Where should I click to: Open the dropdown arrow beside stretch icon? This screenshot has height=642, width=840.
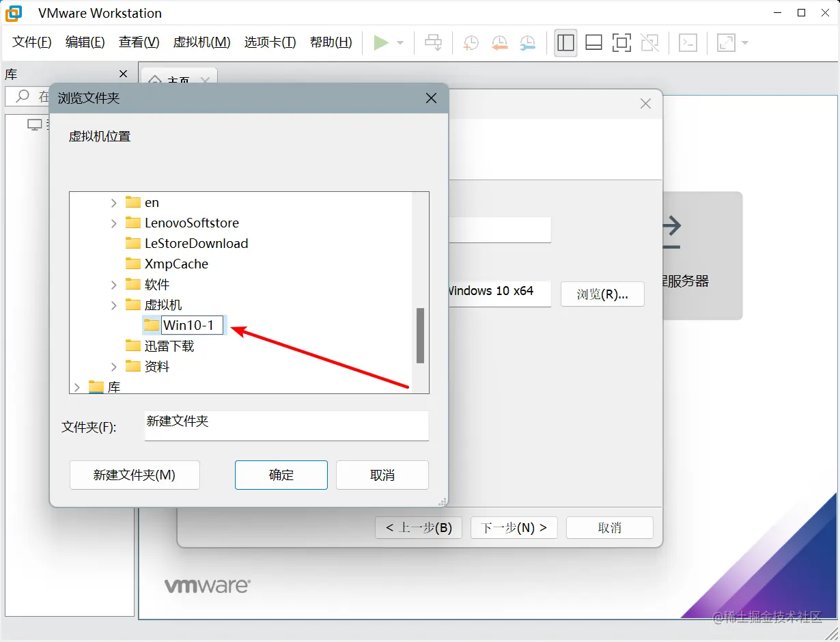744,43
